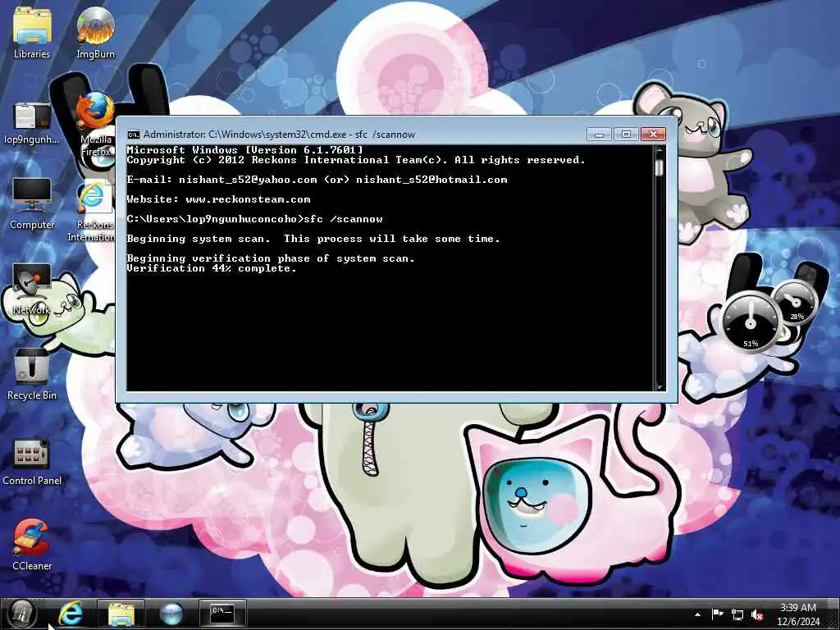Viewport: 840px width, 630px height.
Task: Open the clock showing 3:39 AM
Action: coord(798,614)
